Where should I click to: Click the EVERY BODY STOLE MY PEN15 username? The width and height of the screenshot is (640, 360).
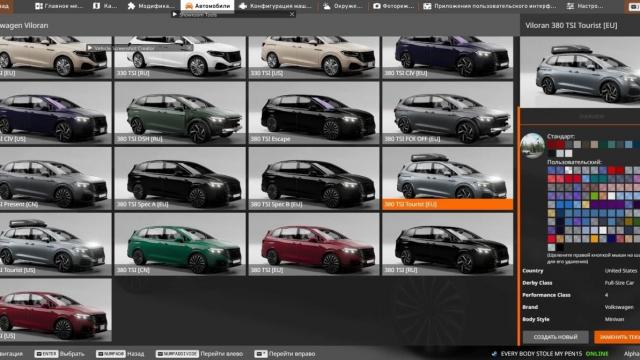[x=541, y=354]
